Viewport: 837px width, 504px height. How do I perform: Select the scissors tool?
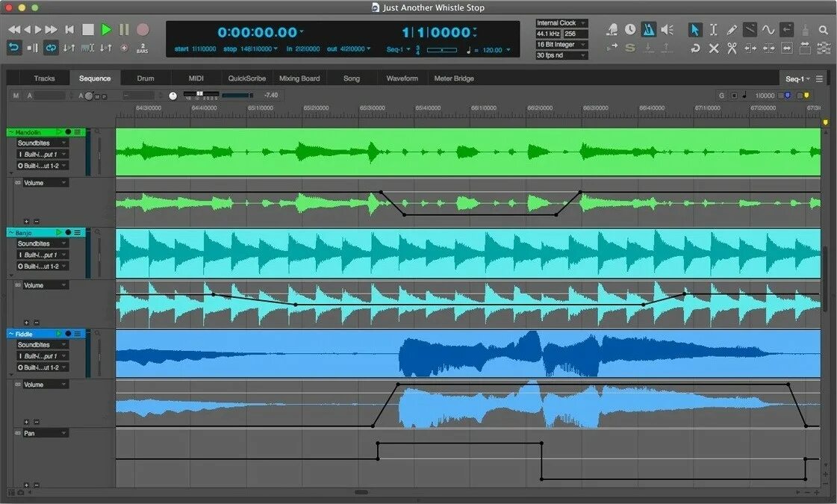point(732,47)
